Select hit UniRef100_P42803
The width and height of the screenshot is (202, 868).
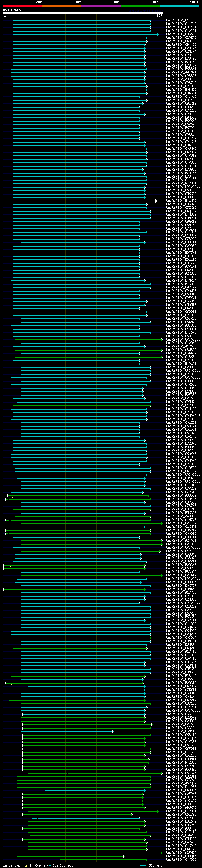[181, 308]
